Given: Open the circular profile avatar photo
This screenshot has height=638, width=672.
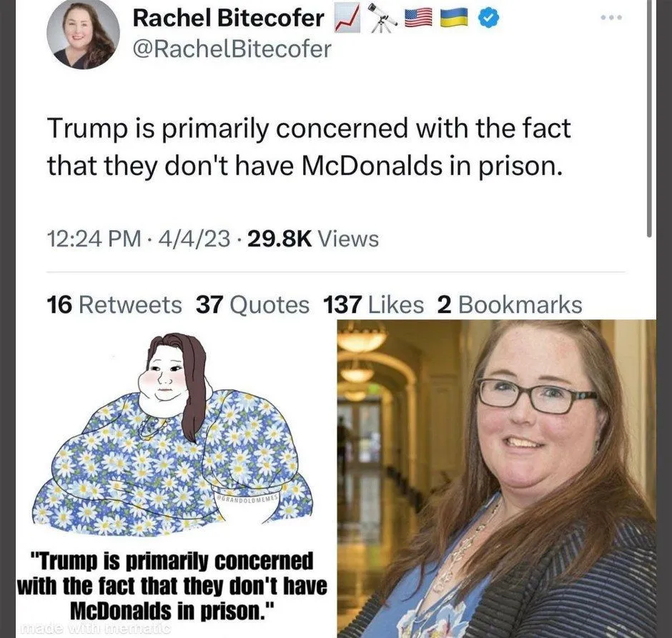Looking at the screenshot, I should tap(83, 33).
